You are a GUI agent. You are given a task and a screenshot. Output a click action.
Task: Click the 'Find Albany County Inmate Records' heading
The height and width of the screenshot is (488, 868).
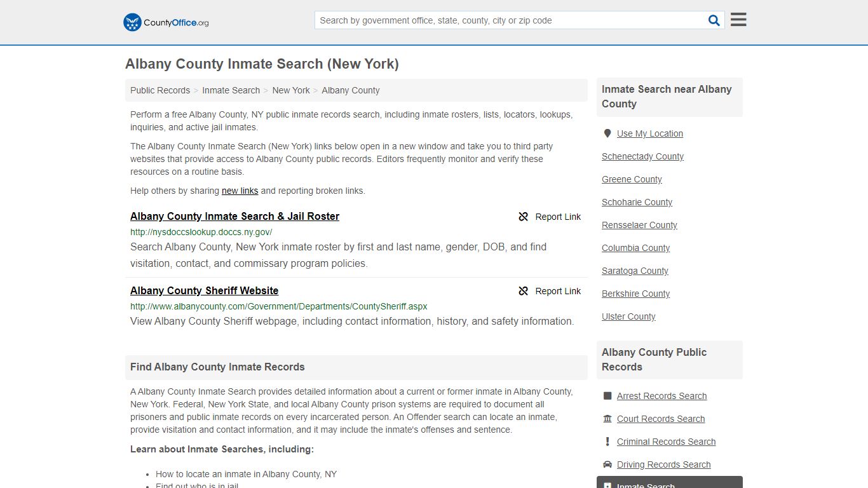[217, 367]
